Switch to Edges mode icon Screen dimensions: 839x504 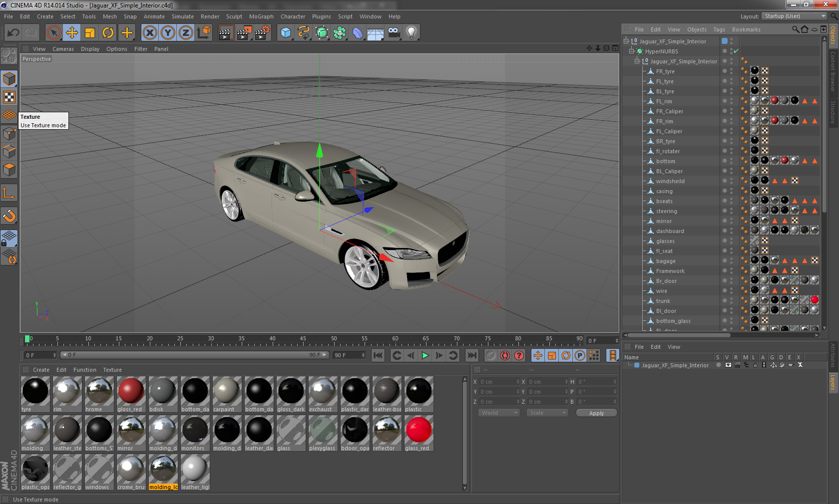coord(9,151)
